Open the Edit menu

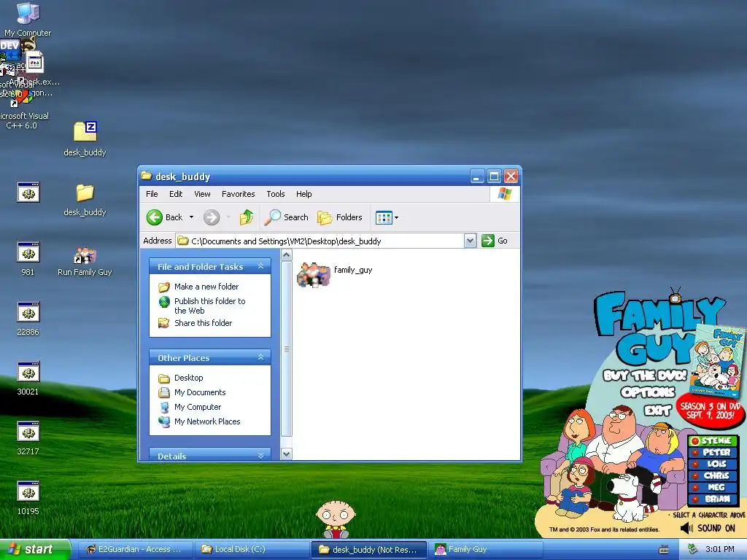[176, 194]
